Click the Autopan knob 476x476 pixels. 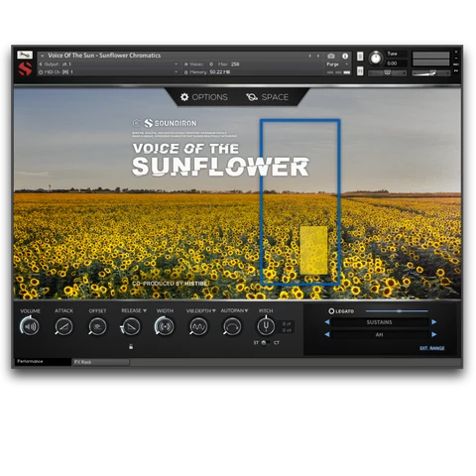coord(232,326)
